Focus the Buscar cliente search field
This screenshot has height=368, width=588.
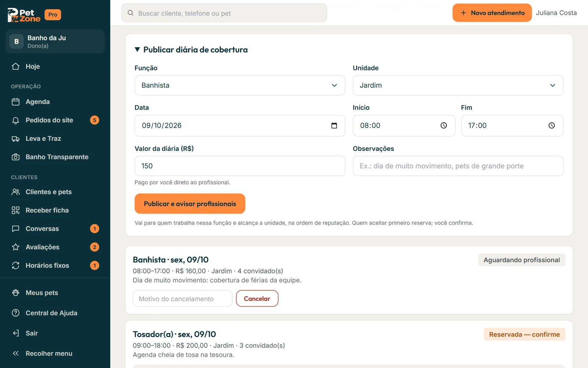click(x=224, y=13)
